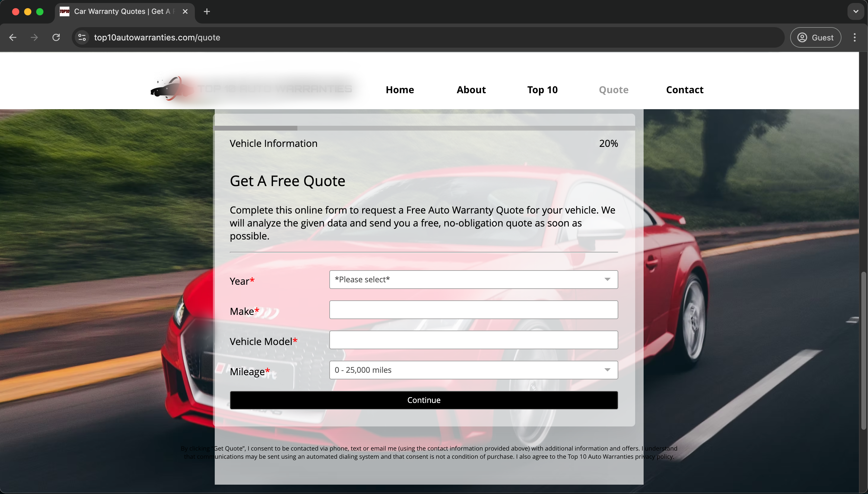Image resolution: width=868 pixels, height=494 pixels.
Task: Go to the Home page
Action: click(x=400, y=90)
